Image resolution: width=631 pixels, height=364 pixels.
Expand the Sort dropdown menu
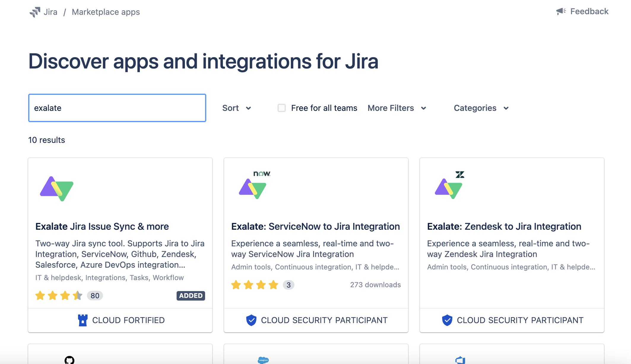pos(236,108)
